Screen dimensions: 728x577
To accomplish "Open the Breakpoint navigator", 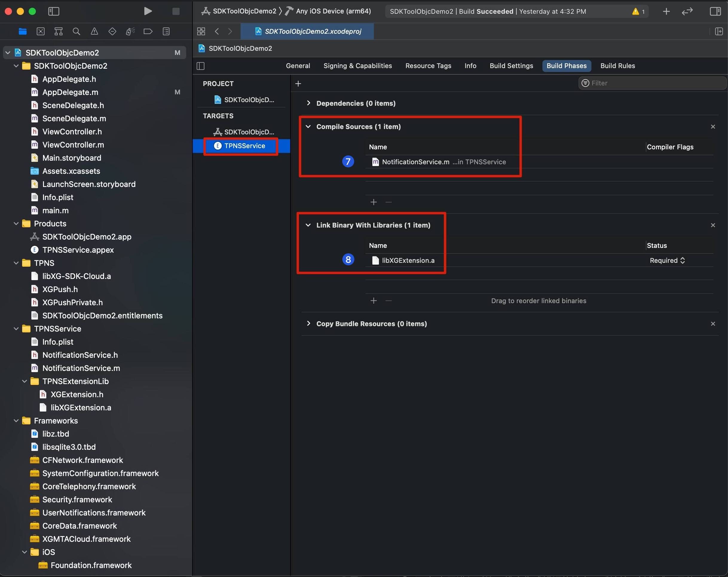I will pos(148,31).
